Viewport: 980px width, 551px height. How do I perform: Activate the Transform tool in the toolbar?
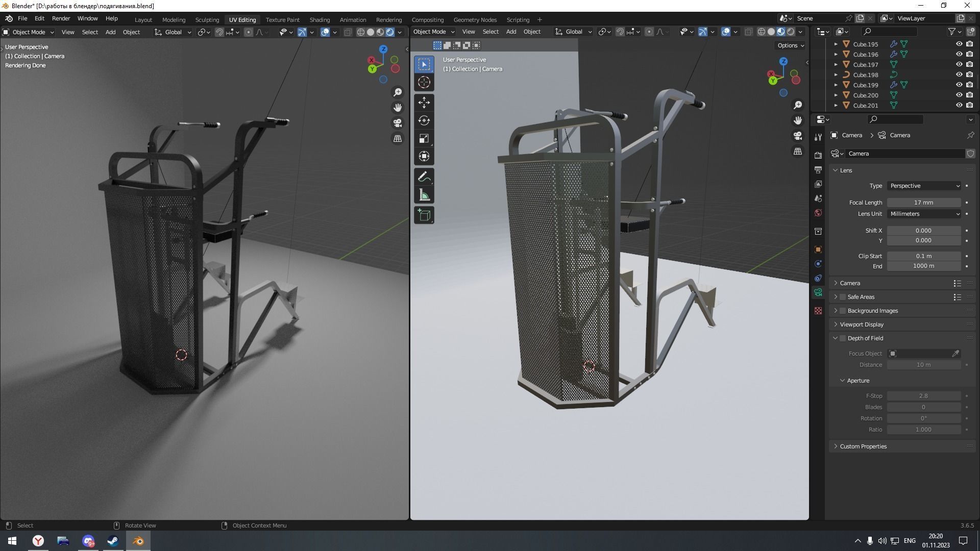424,157
